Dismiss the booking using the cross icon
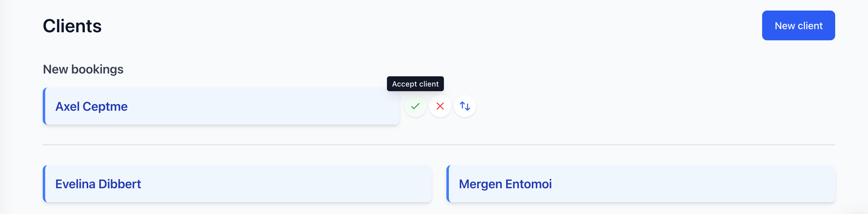The width and height of the screenshot is (868, 214). 440,106
